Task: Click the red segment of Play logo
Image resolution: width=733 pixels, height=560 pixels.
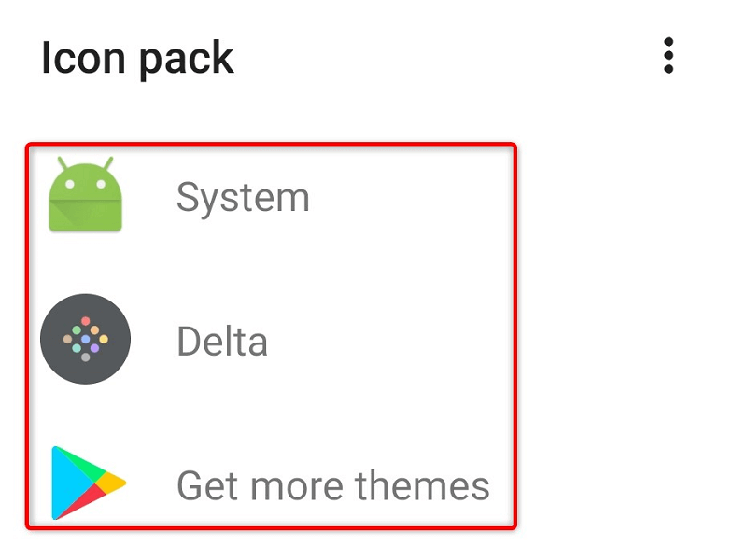Action: 82,501
